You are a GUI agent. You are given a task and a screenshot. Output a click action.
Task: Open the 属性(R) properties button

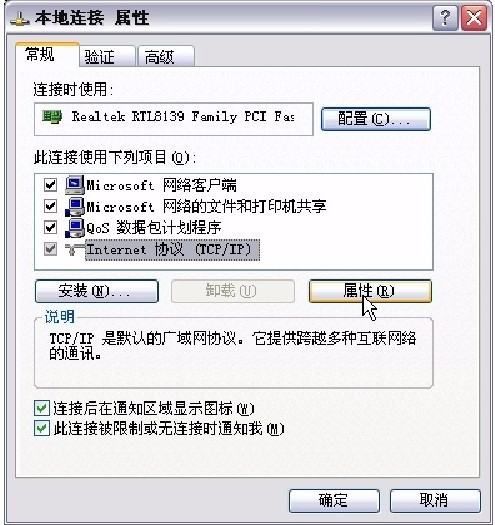(x=370, y=291)
